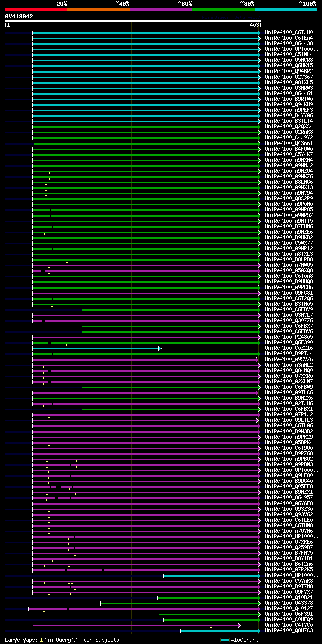Image resolution: width=322 pixels, height=644 pixels.
Task: Click the =100char. scale label
Action: point(245,640)
